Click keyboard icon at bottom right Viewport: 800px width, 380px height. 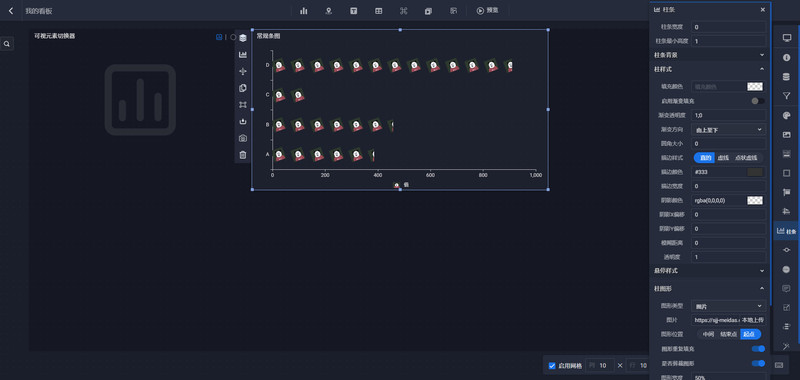click(779, 365)
